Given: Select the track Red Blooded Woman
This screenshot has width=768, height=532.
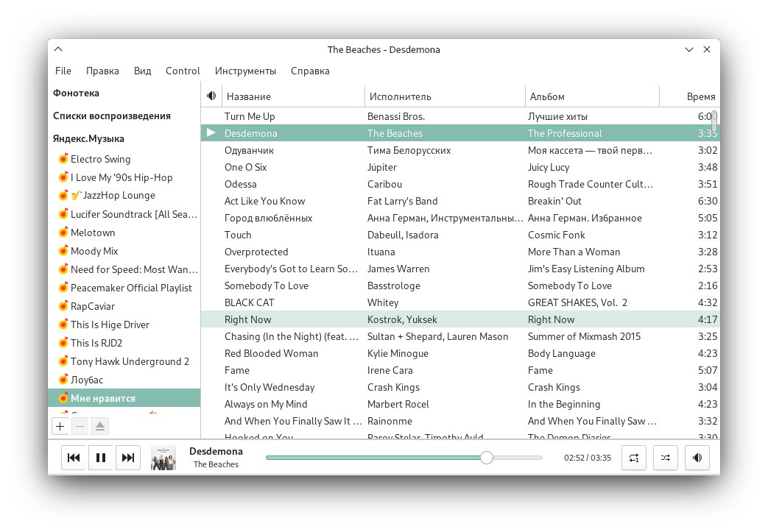Looking at the screenshot, I should click(460, 353).
